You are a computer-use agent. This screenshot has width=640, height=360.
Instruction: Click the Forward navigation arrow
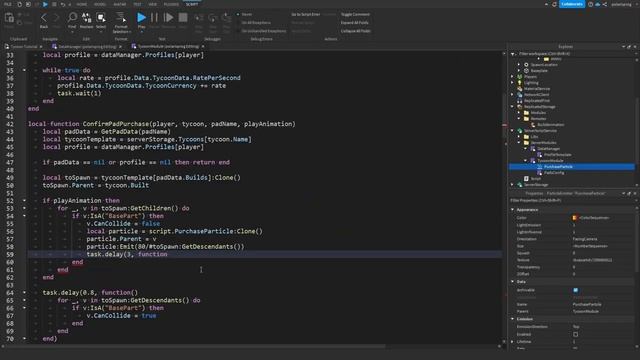56,18
